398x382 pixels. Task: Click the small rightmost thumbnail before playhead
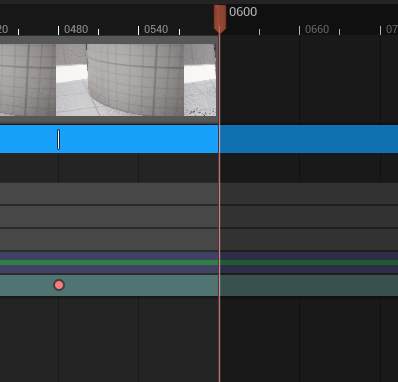[x=200, y=80]
